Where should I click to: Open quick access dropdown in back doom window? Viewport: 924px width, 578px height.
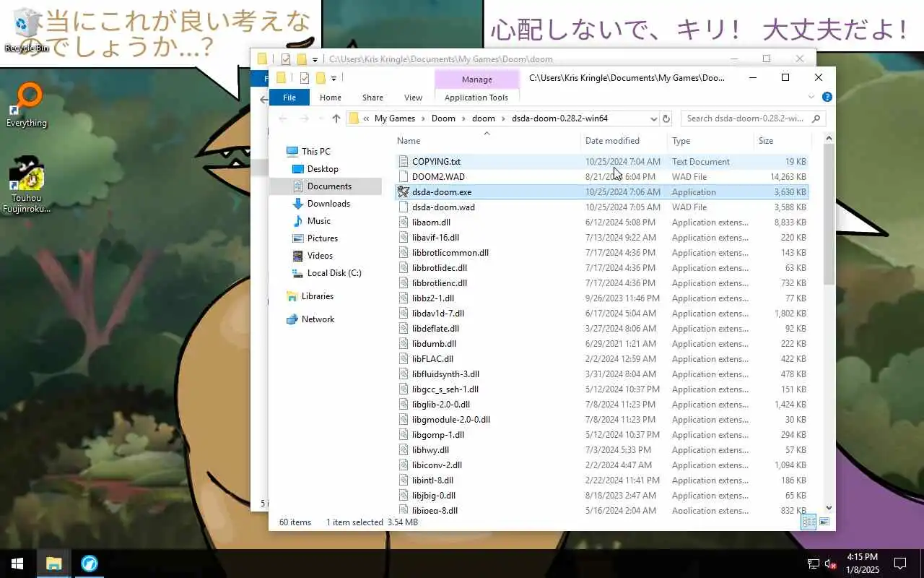315,59
